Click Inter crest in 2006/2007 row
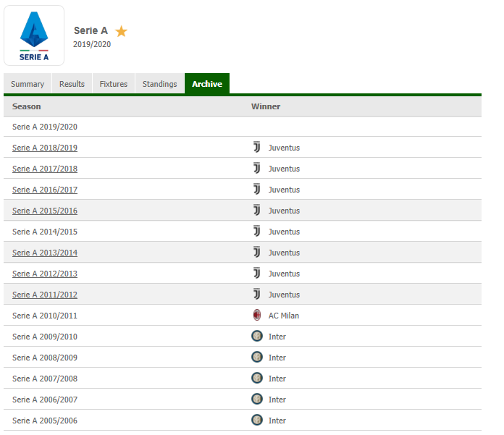 (257, 399)
